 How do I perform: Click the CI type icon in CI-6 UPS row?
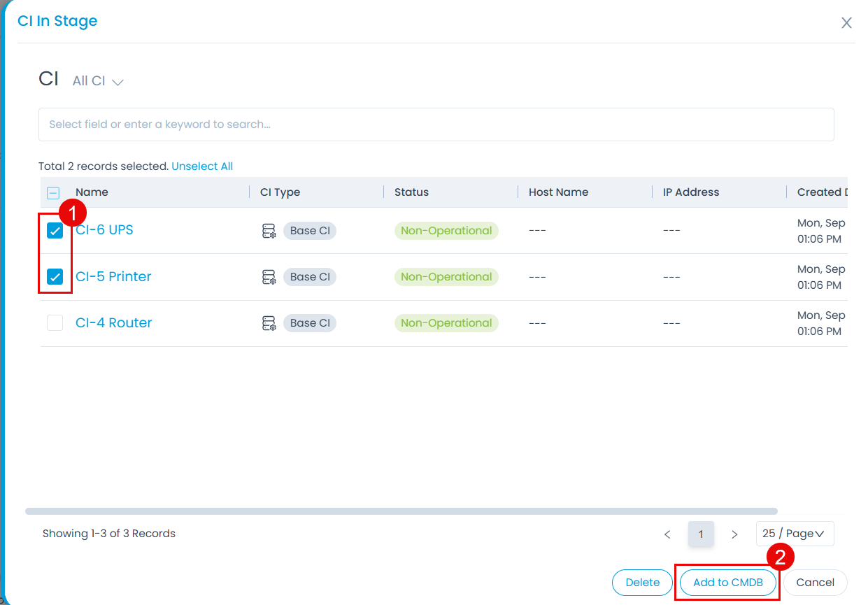(x=269, y=232)
